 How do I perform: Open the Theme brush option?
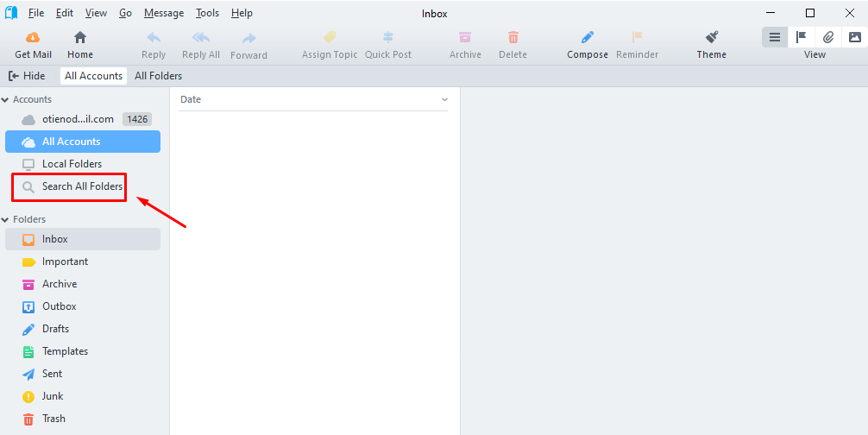coord(711,46)
